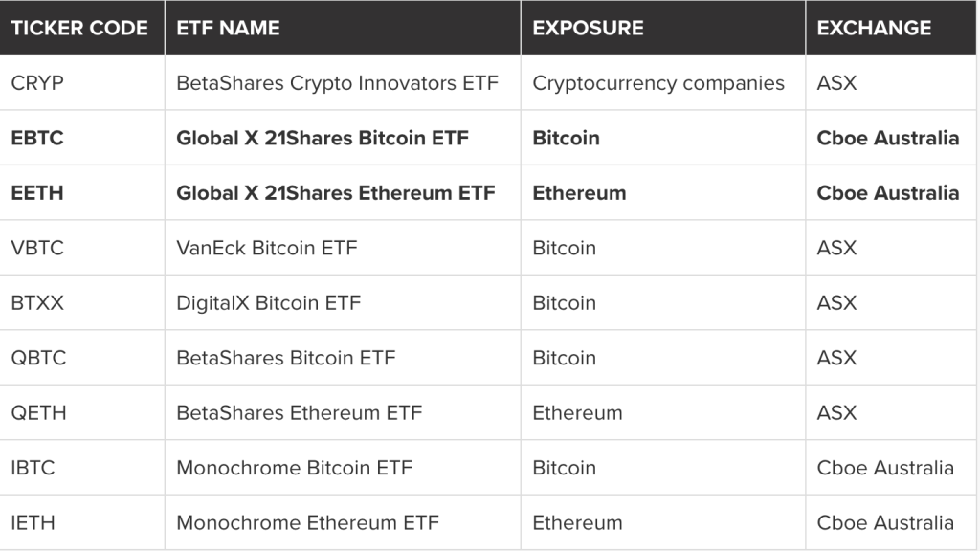The image size is (980, 551).
Task: Click the Monochrome Ethereum ETF cell
Action: (307, 522)
